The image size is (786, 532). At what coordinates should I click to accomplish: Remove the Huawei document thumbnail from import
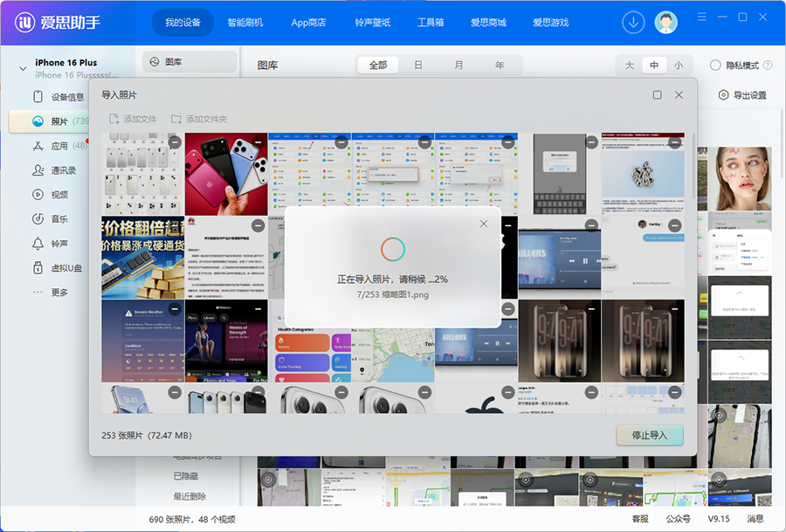tap(259, 225)
